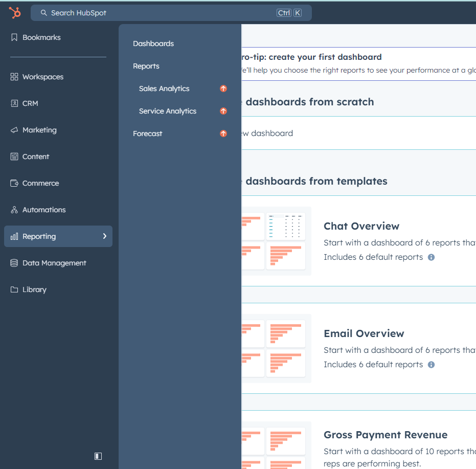Click the Content page icon
Image resolution: width=476 pixels, height=469 pixels.
pyautogui.click(x=14, y=157)
